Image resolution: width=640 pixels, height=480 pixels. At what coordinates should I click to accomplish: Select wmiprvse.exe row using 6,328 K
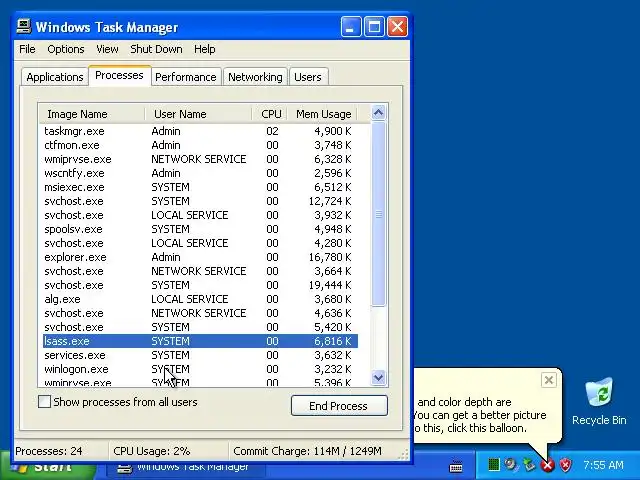coord(200,159)
